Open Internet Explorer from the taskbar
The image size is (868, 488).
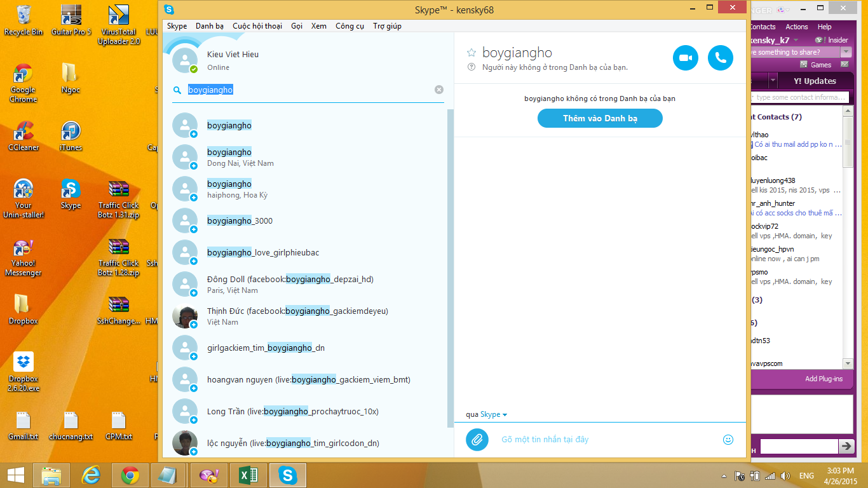(x=92, y=475)
